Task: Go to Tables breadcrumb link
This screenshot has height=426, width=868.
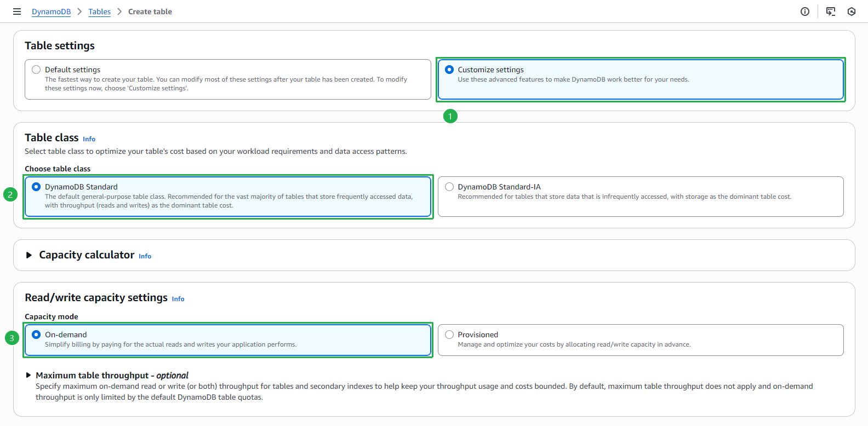Action: click(99, 11)
